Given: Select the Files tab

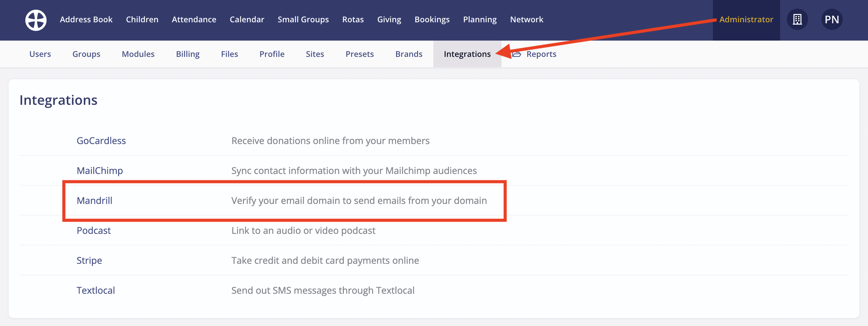Looking at the screenshot, I should click(x=229, y=54).
